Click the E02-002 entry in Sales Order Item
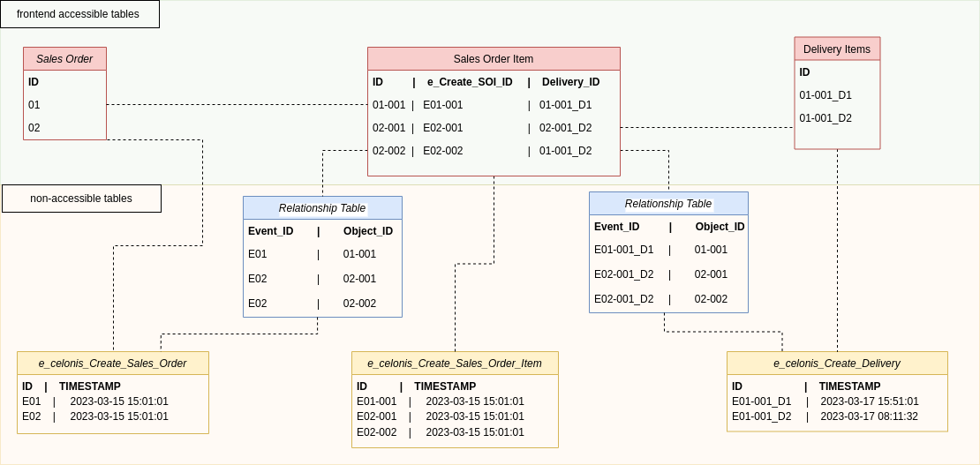This screenshot has height=465, width=980. (443, 151)
